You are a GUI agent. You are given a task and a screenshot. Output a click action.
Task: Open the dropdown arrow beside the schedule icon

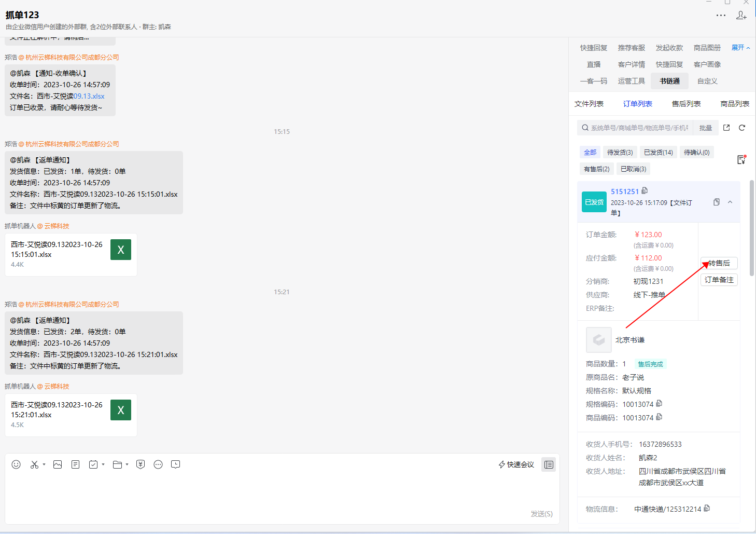[103, 464]
